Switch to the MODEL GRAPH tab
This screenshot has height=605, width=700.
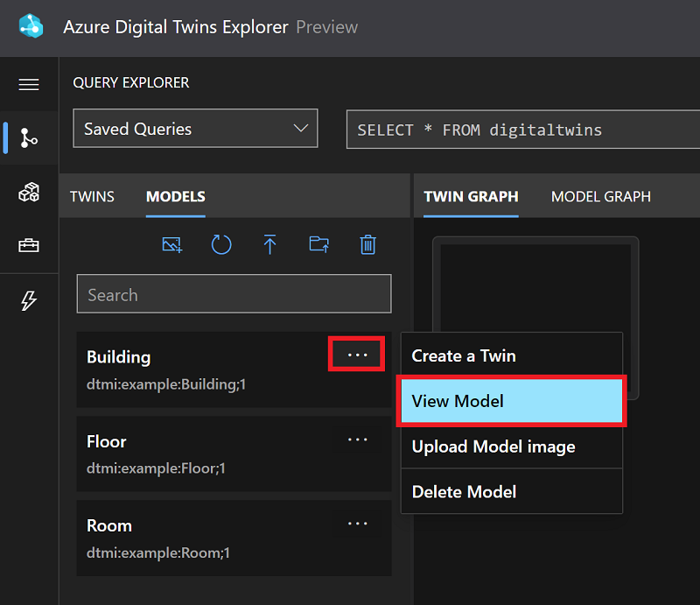[601, 197]
